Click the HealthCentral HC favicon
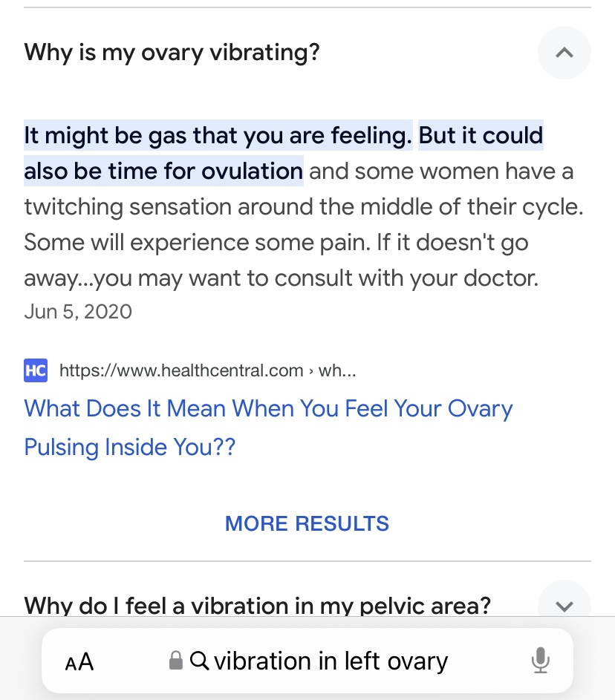Screen dimensions: 615x700 point(36,370)
